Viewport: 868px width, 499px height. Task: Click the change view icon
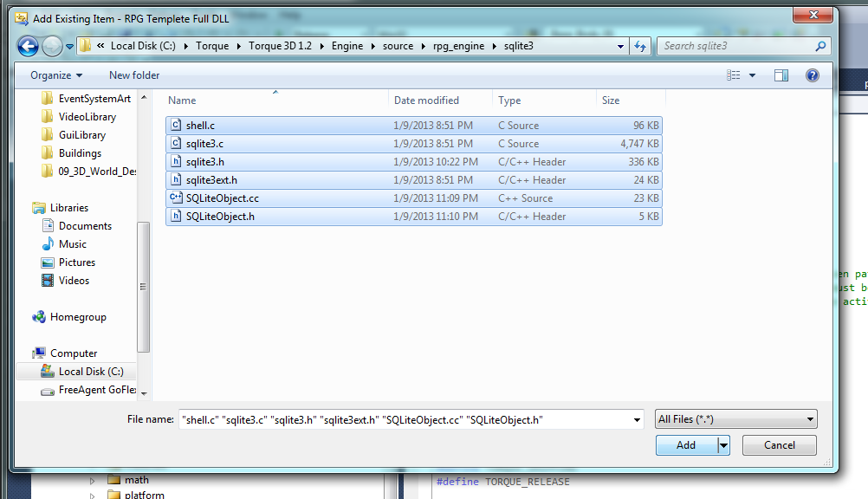[x=733, y=75]
